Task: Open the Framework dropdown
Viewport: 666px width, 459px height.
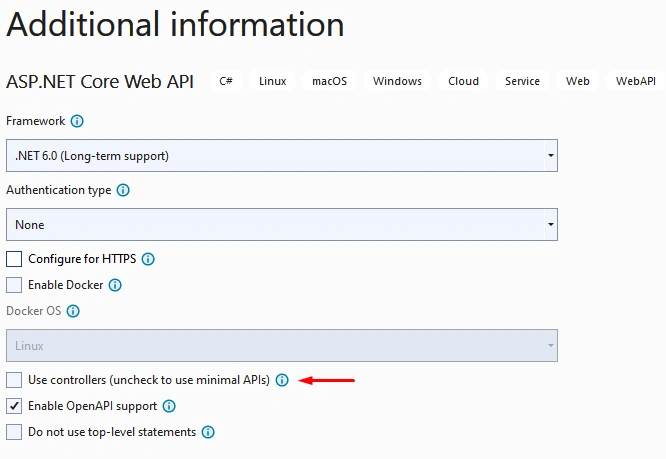Action: tap(282, 155)
